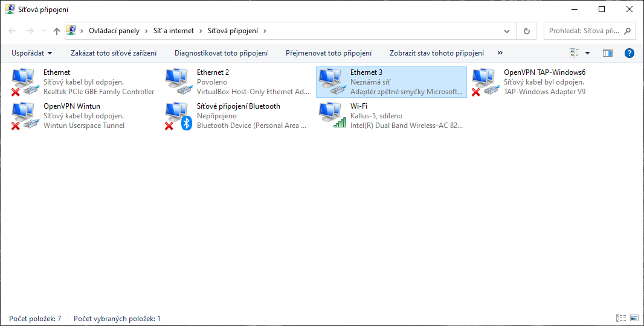Click 'Počet vybraných položek: 1' status text
This screenshot has width=644, height=326.
pos(117,318)
